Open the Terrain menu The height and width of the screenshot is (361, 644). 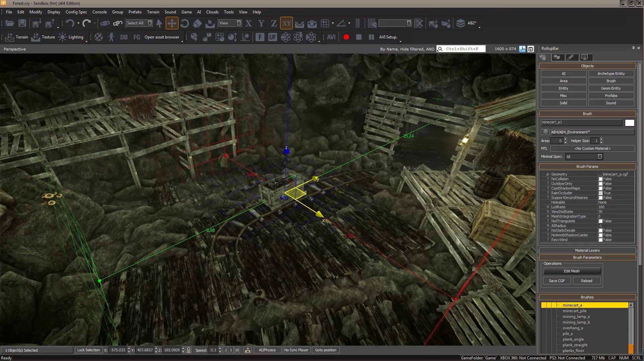(153, 12)
